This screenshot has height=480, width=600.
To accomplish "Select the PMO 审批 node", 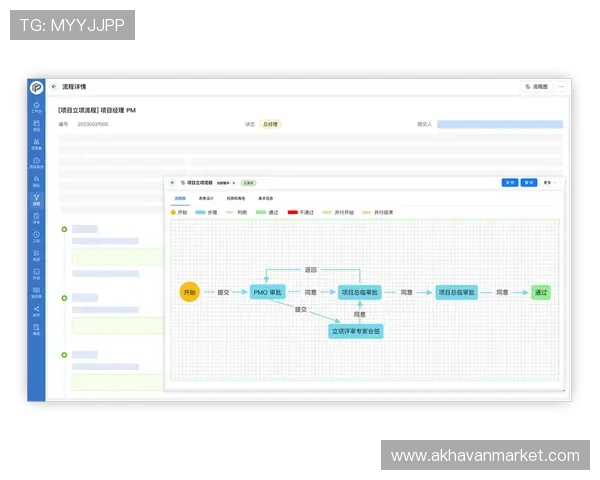I will click(267, 292).
